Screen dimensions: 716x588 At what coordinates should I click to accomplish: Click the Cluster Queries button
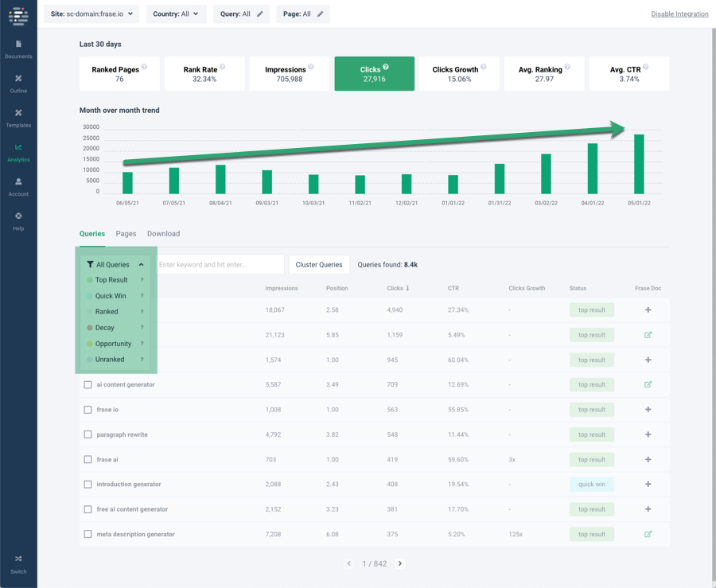(319, 265)
